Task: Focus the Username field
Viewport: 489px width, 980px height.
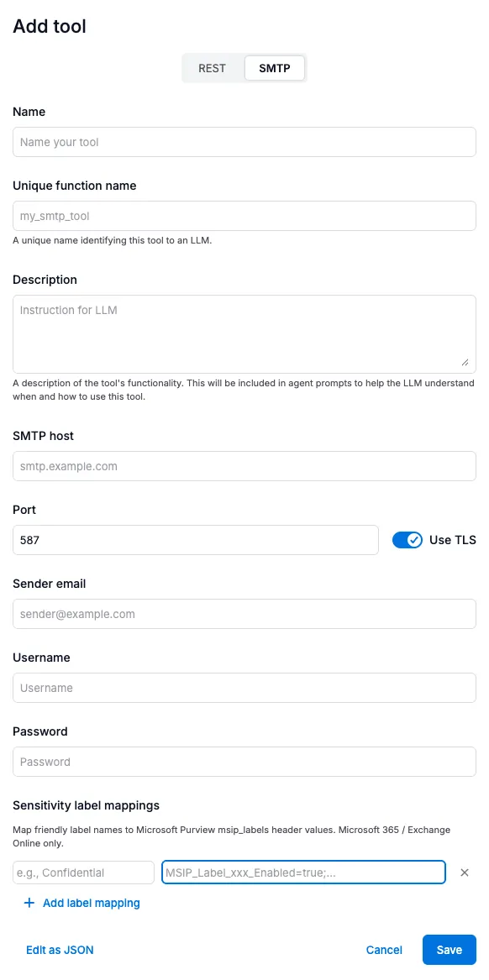Action: [x=244, y=688]
